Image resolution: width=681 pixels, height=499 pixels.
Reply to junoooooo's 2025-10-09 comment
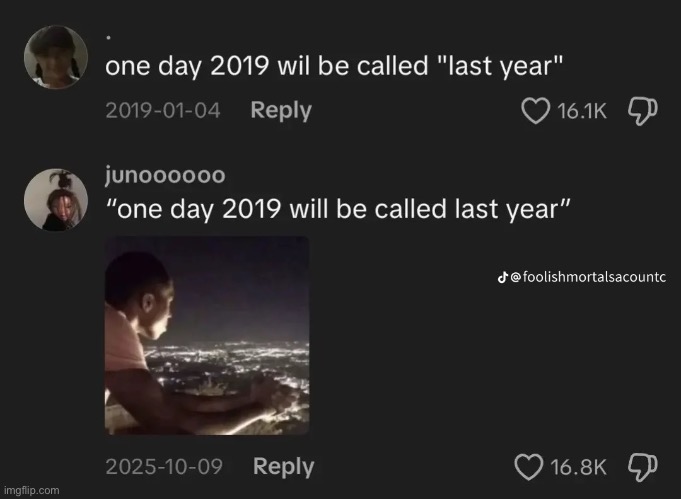pyautogui.click(x=283, y=466)
